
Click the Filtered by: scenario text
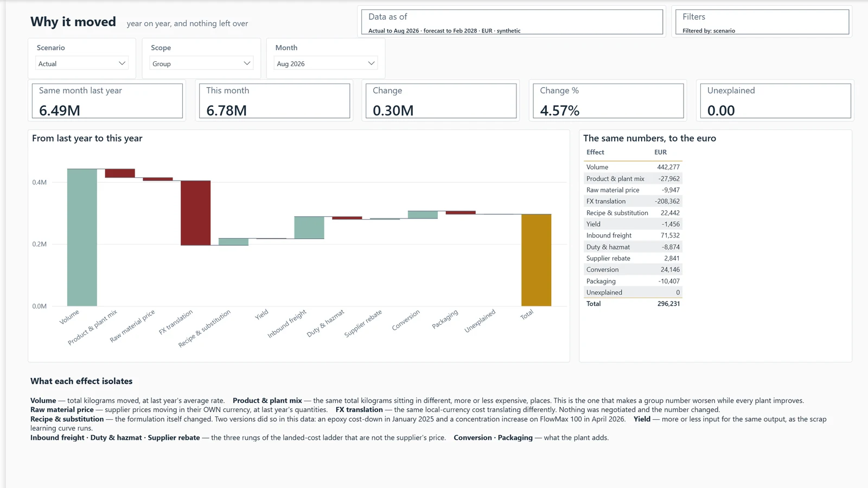[709, 31]
